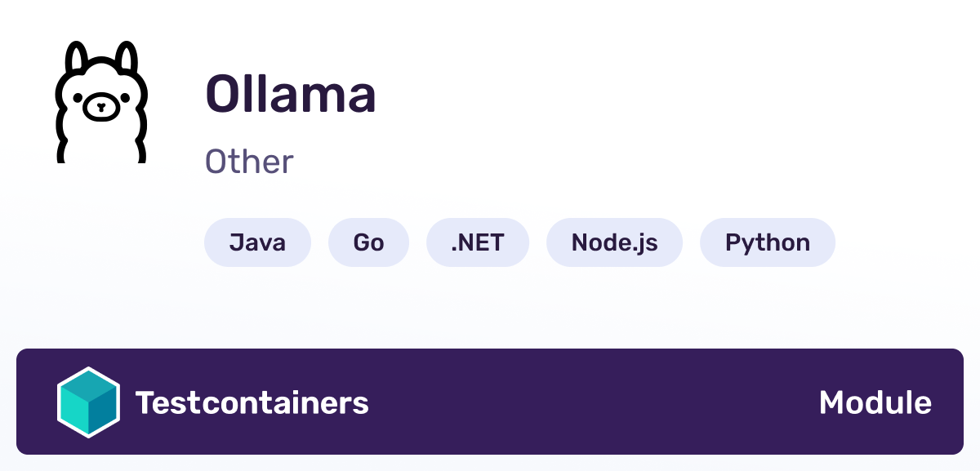Screen dimensions: 980x471
Task: Click the empty middle of the purple banner
Action: [x=592, y=402]
